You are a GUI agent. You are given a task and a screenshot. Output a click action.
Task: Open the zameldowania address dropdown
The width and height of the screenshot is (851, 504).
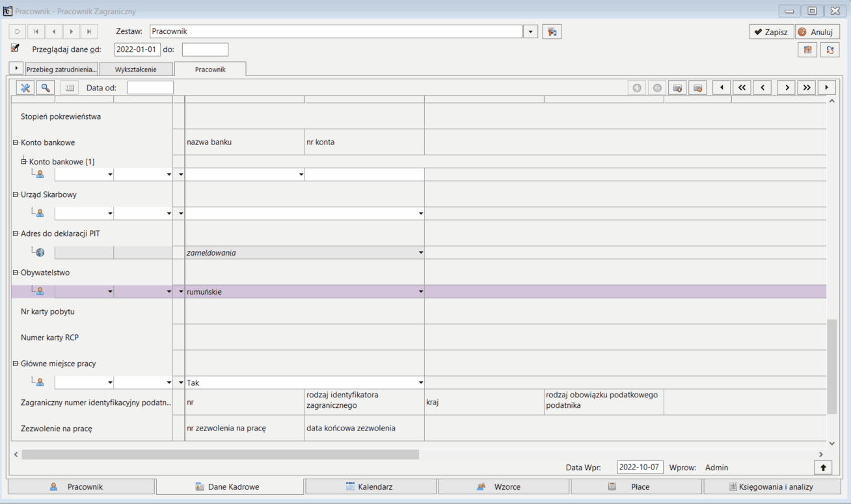(421, 252)
